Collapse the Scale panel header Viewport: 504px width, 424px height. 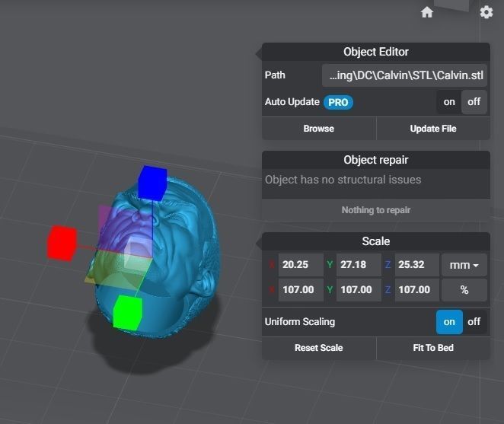(x=376, y=241)
